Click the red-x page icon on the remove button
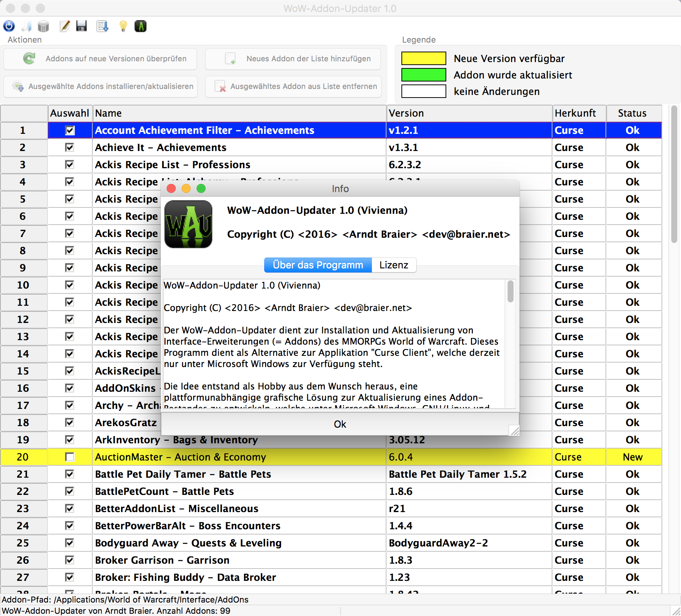Screen dimensions: 681x616 coord(221,86)
